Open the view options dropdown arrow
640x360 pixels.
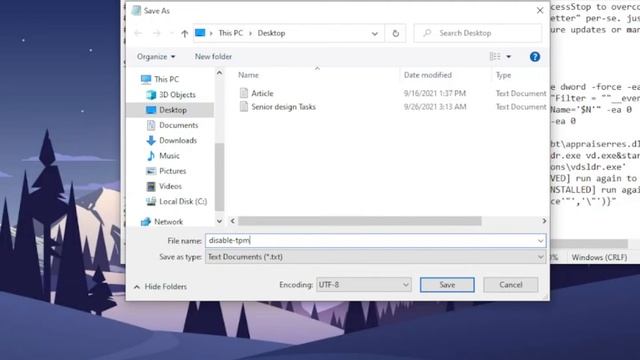pyautogui.click(x=509, y=56)
